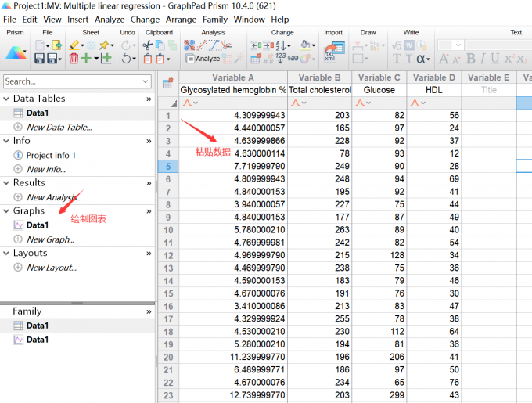This screenshot has width=532, height=403.
Task: Open the font size dropdown in Text
Action: tap(458, 45)
